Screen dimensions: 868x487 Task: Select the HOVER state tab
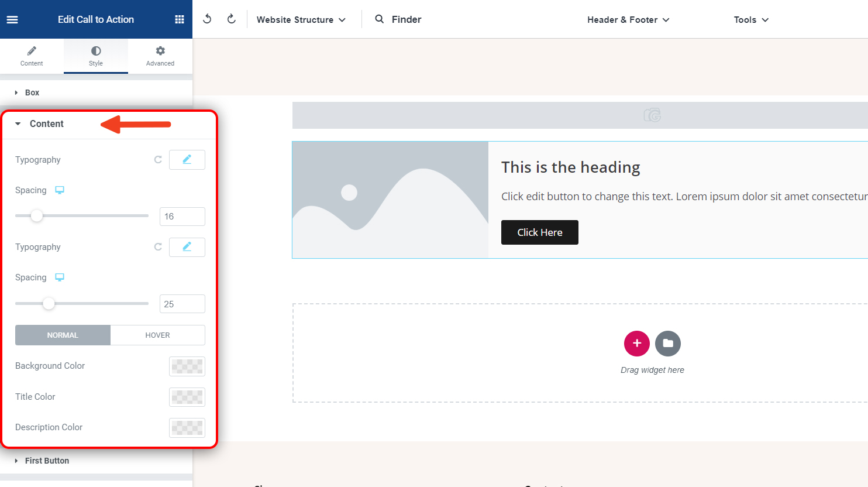(157, 335)
